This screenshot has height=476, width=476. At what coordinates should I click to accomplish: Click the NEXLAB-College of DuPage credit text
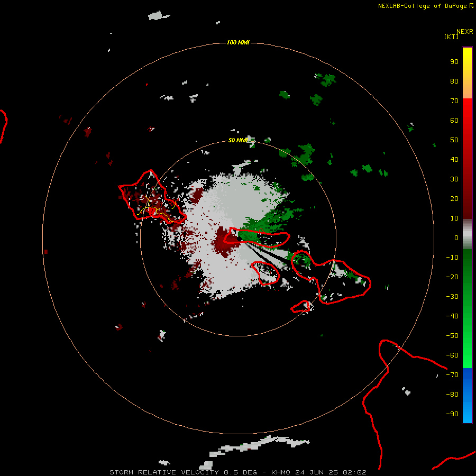click(425, 6)
